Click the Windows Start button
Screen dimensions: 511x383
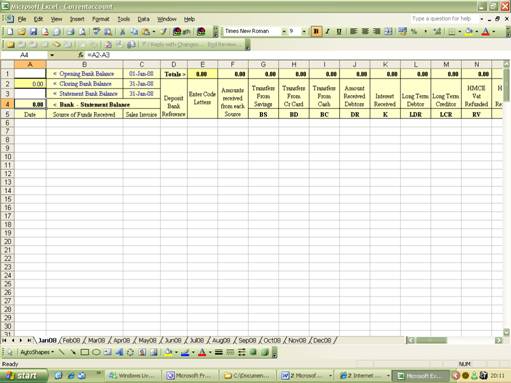[x=23, y=376]
